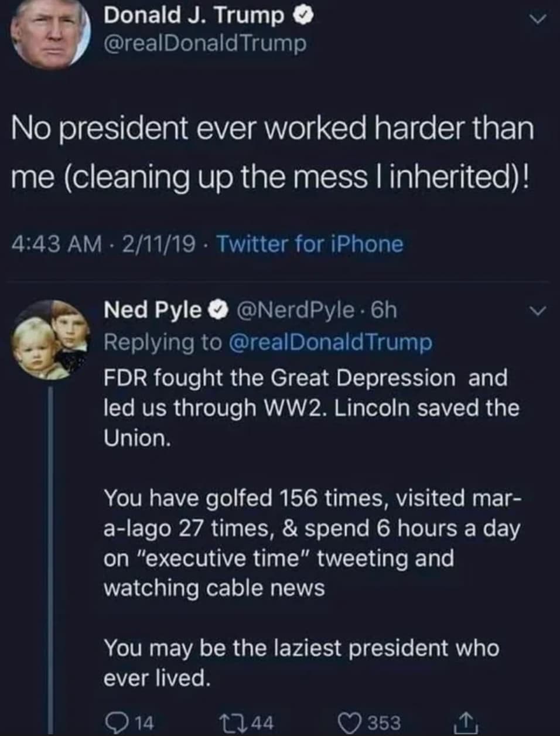560x736 pixels.
Task: Like Ned Pyle's reply with the heart icon
Action: (x=351, y=722)
